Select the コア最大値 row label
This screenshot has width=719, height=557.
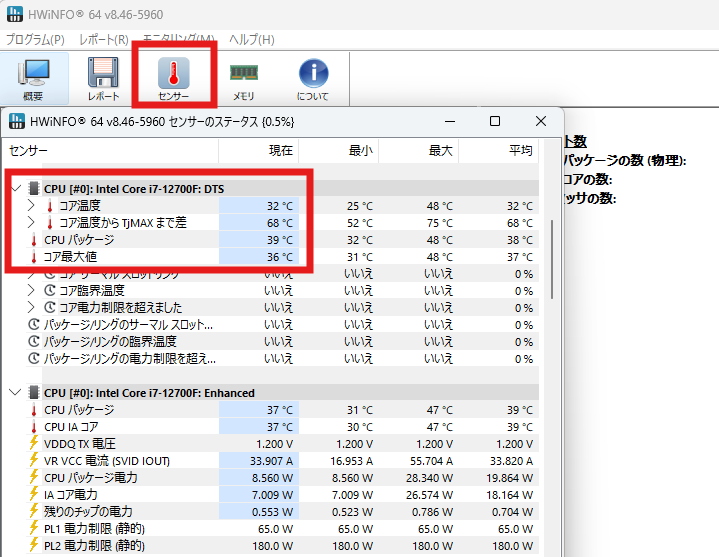pos(70,257)
